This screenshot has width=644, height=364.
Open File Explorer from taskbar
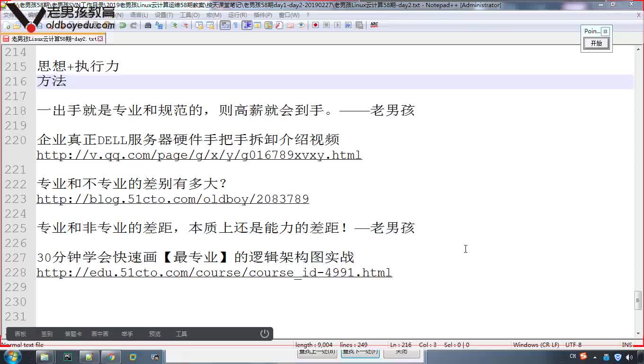click(45, 357)
